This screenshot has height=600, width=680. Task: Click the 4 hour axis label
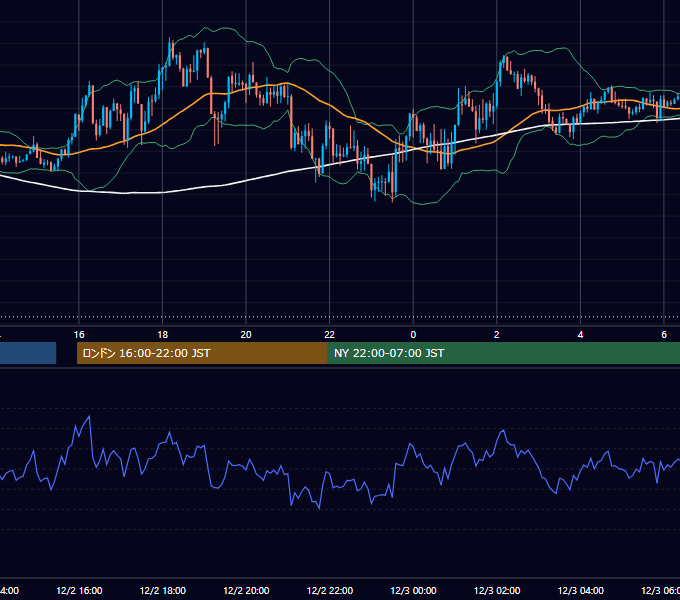coord(580,334)
